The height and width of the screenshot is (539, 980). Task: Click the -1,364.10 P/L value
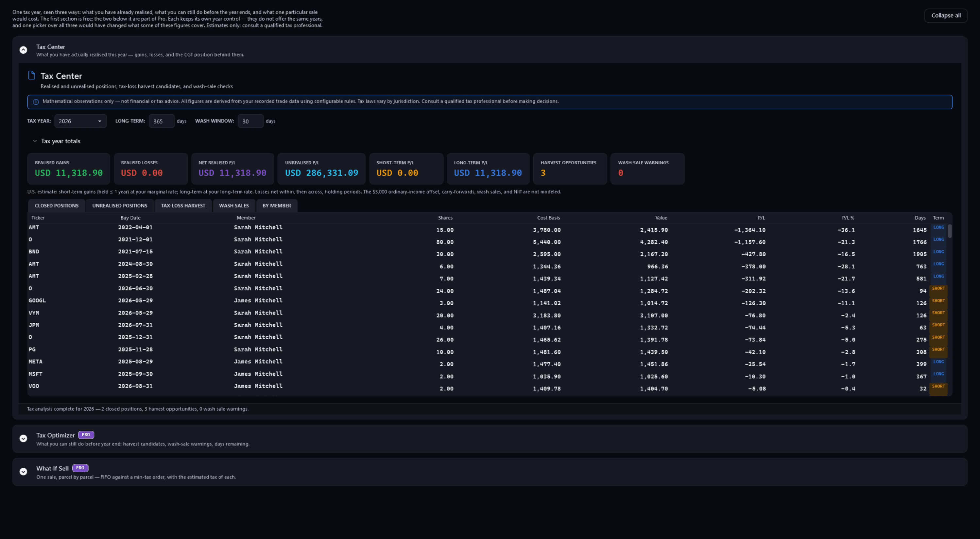click(749, 230)
